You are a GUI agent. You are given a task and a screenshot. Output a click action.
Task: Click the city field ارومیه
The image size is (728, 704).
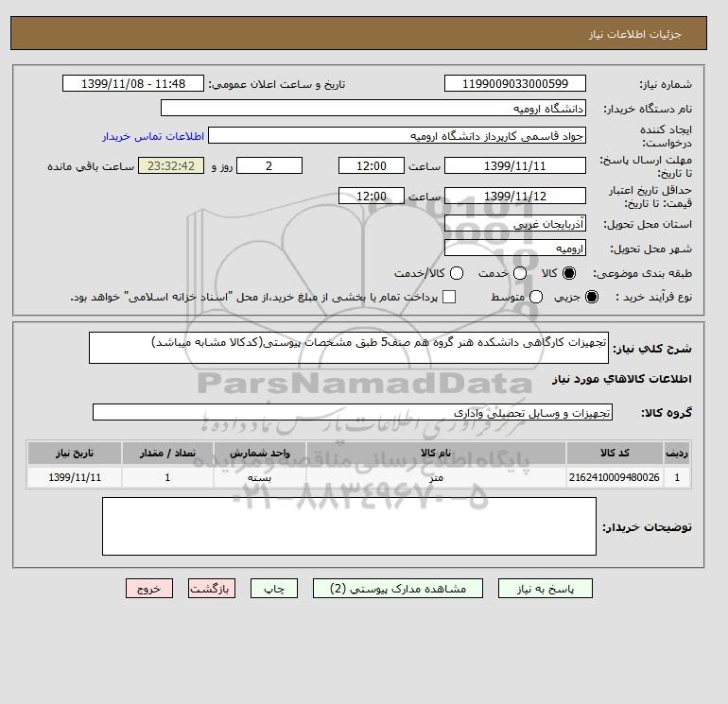515,248
